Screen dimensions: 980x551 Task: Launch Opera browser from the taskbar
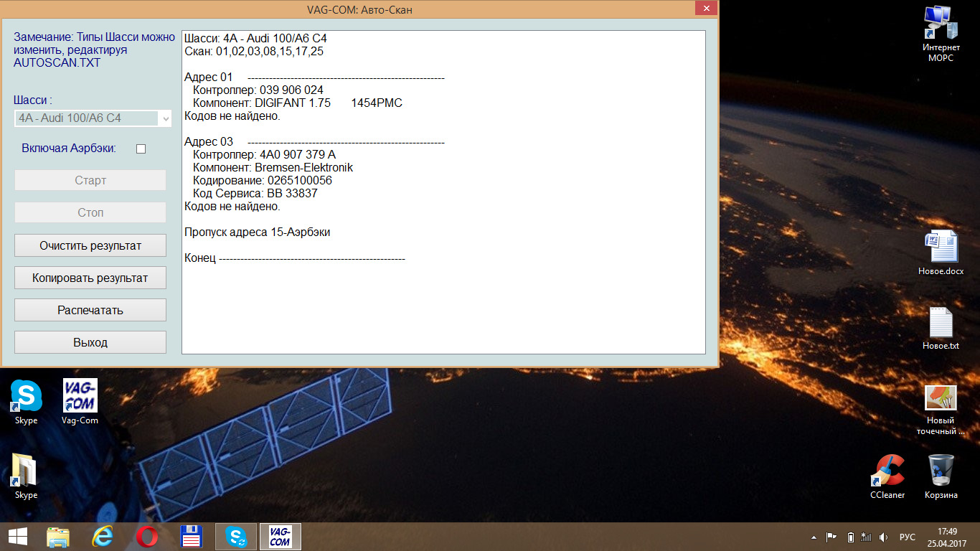click(x=147, y=537)
